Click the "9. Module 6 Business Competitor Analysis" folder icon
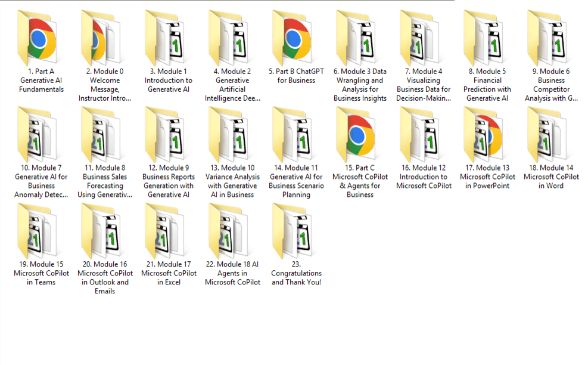 (x=547, y=38)
